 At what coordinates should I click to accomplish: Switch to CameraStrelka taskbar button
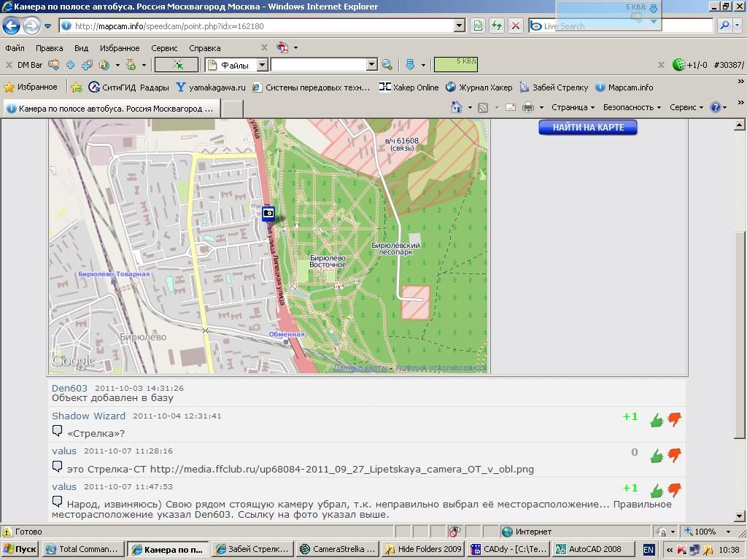click(x=338, y=549)
